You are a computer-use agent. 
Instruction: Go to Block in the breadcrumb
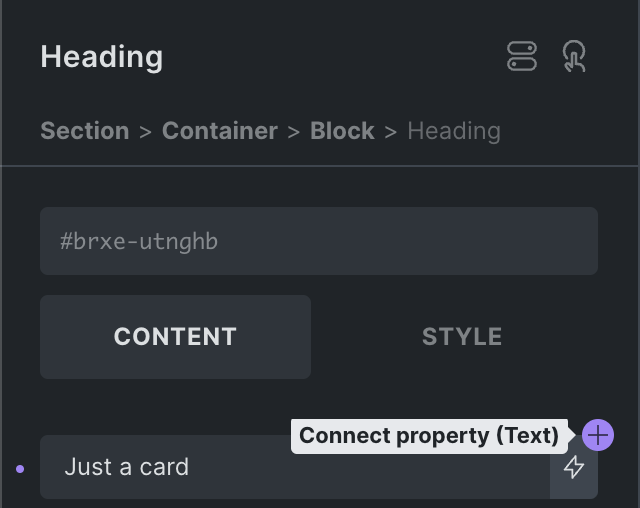(342, 131)
